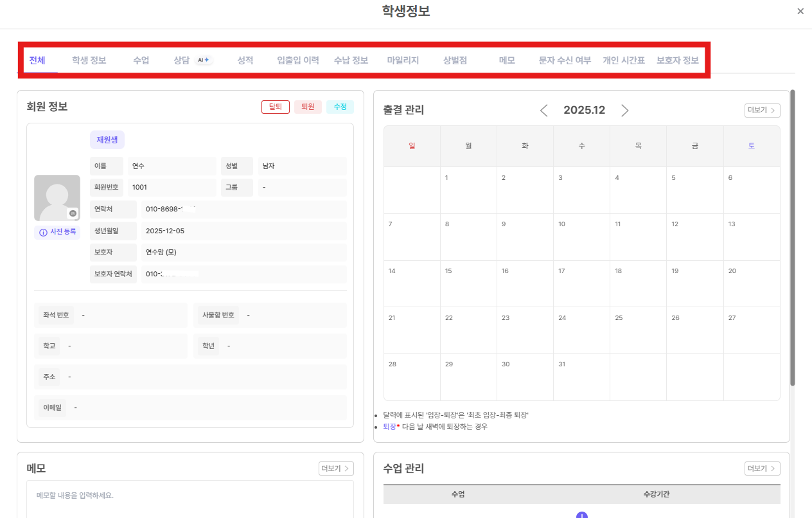Select calendar day 1
This screenshot has width=812, height=518.
click(468, 190)
